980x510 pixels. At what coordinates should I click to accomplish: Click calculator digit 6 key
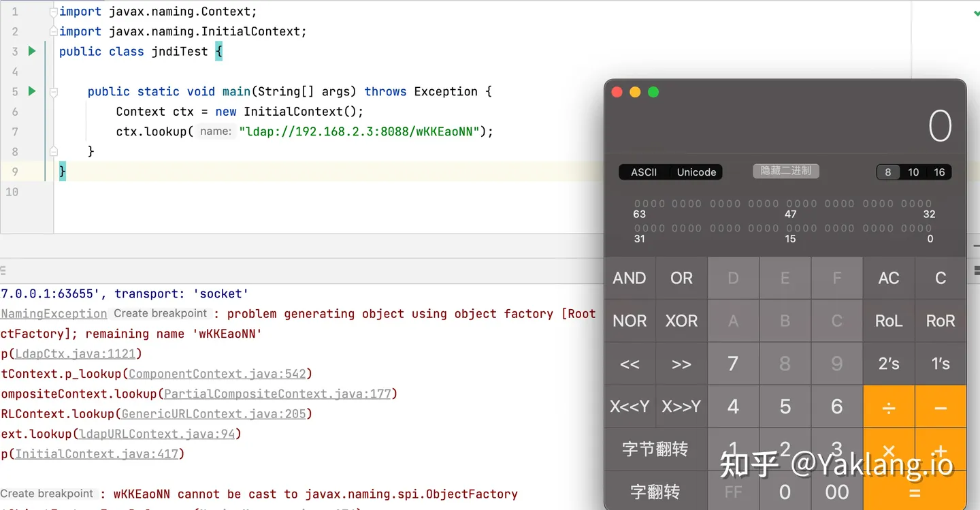tap(837, 407)
